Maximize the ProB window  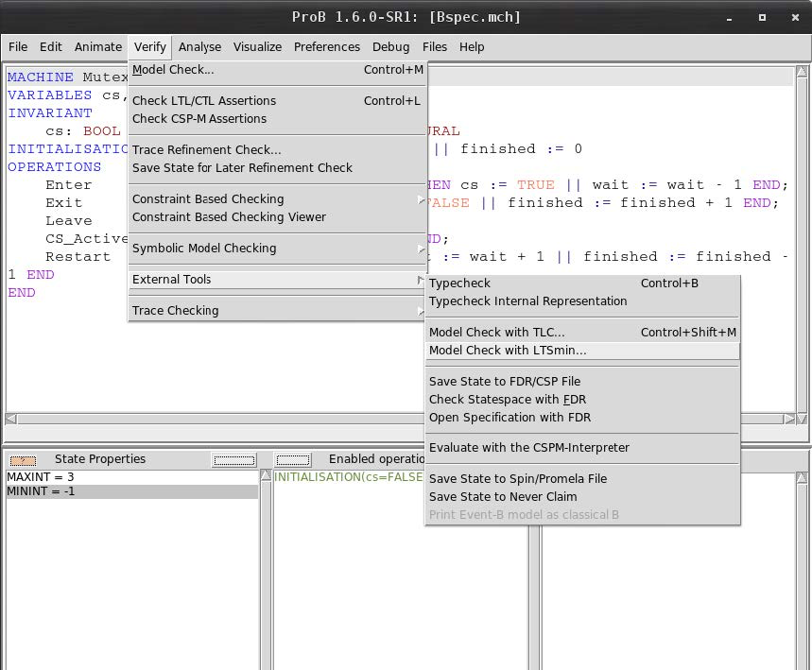(762, 17)
